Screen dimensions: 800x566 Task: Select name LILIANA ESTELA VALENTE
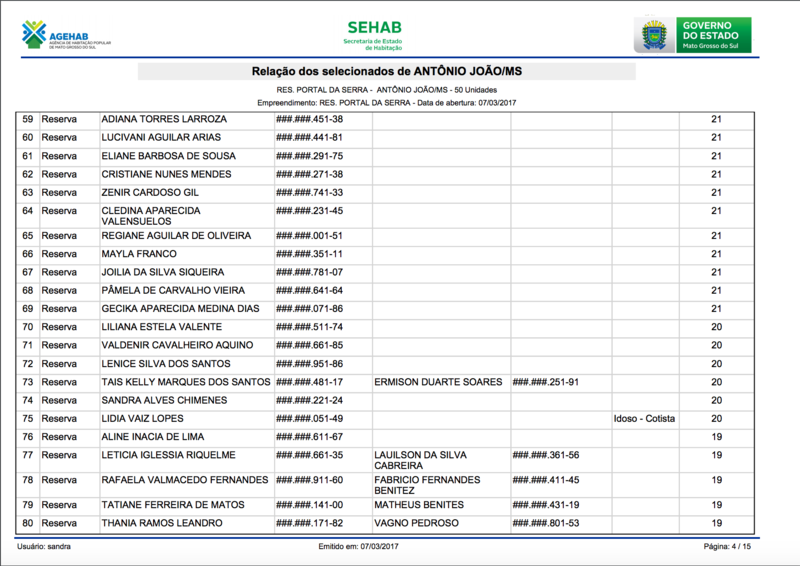pyautogui.click(x=161, y=327)
